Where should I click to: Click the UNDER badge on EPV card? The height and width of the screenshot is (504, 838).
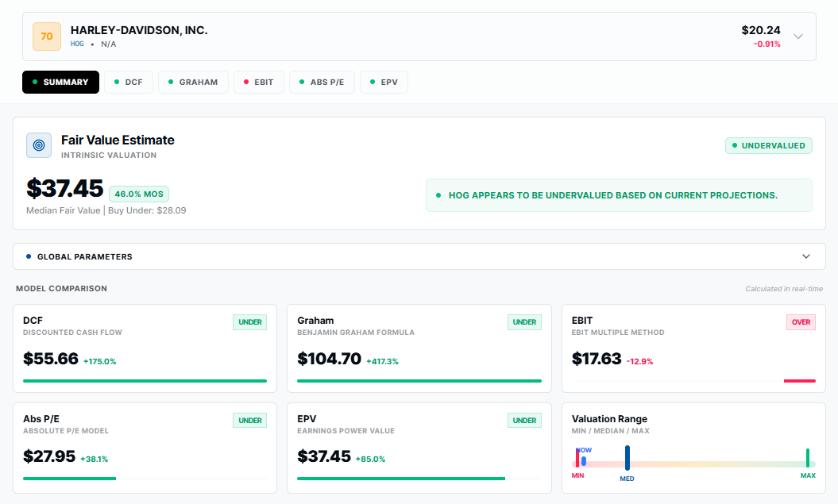click(524, 420)
